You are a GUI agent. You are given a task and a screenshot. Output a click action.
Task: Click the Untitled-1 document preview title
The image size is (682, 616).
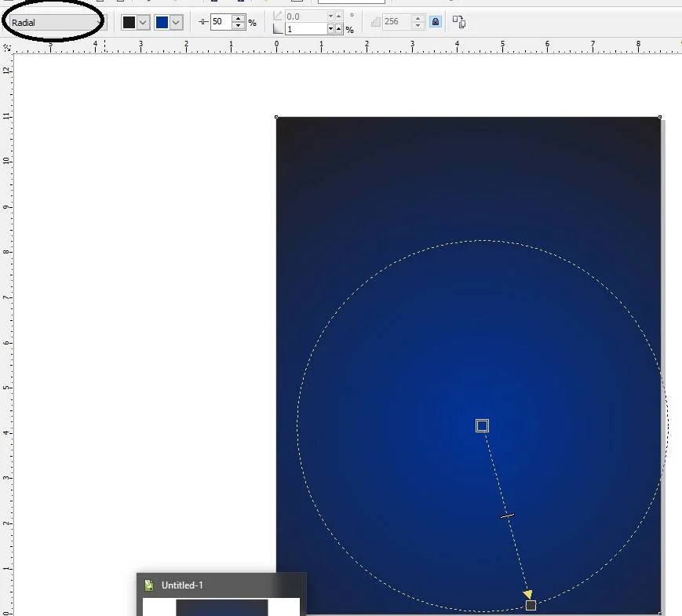(x=182, y=585)
